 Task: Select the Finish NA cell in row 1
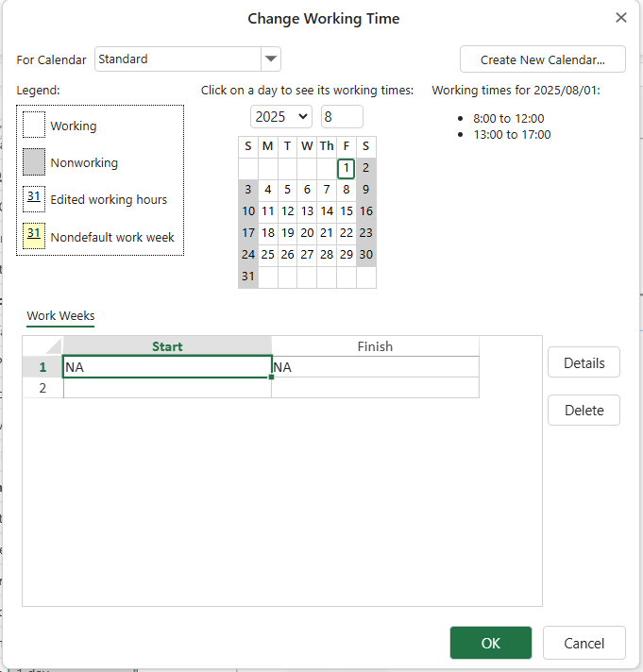(375, 367)
